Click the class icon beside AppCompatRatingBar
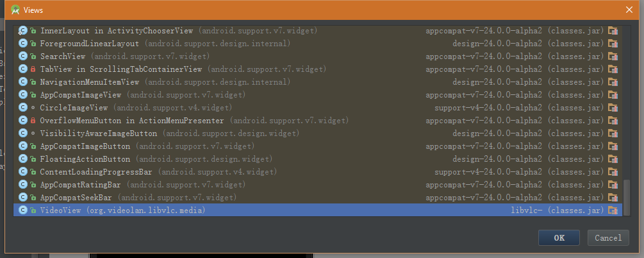Screen dimensions: 644x258 coord(23,185)
